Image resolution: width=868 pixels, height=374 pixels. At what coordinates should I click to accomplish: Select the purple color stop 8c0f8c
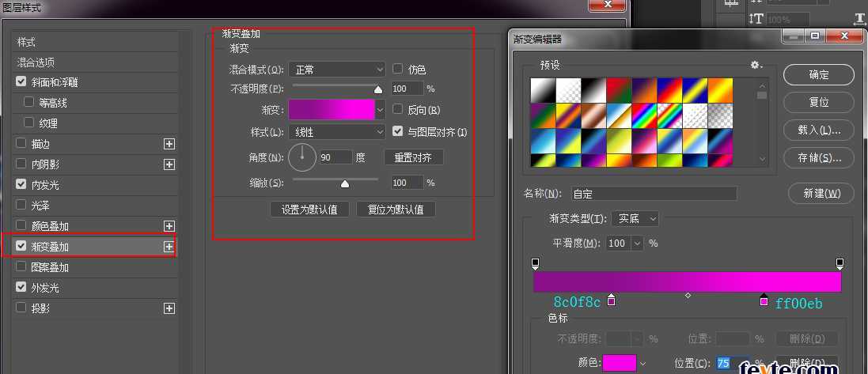point(611,300)
